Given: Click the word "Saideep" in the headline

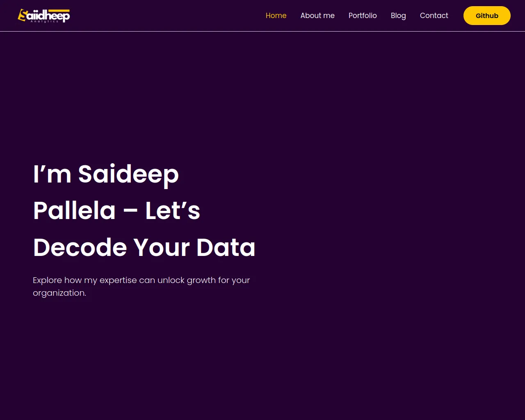Looking at the screenshot, I should (128, 174).
